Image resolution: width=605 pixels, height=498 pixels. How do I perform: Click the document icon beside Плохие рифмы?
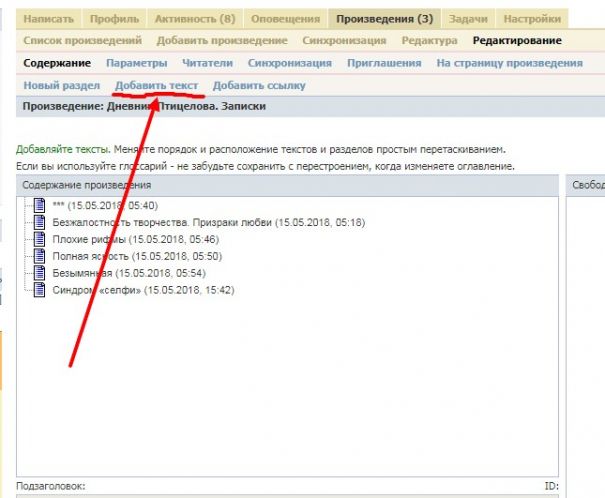(x=41, y=239)
